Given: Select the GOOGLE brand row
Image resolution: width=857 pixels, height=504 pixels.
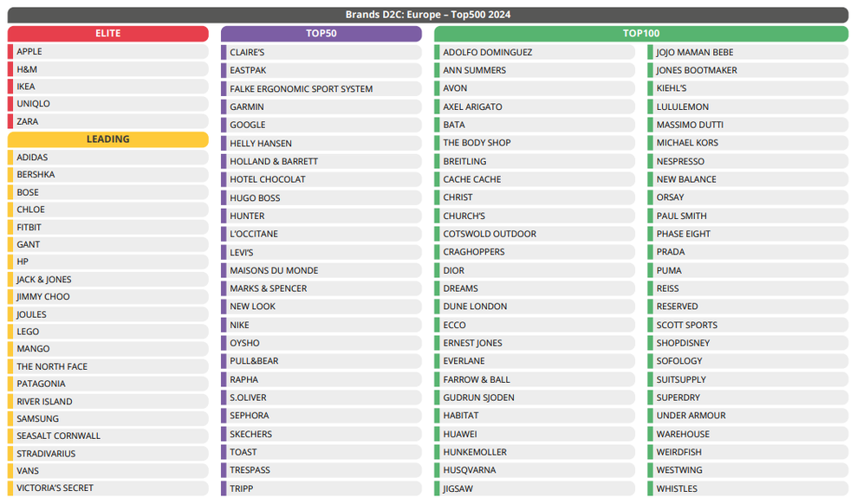Looking at the screenshot, I should pyautogui.click(x=321, y=125).
